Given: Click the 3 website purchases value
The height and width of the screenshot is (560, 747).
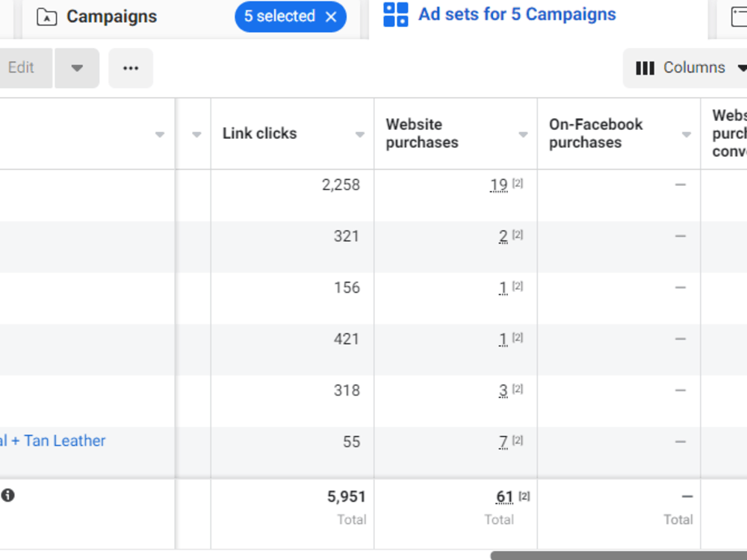Looking at the screenshot, I should tap(503, 391).
